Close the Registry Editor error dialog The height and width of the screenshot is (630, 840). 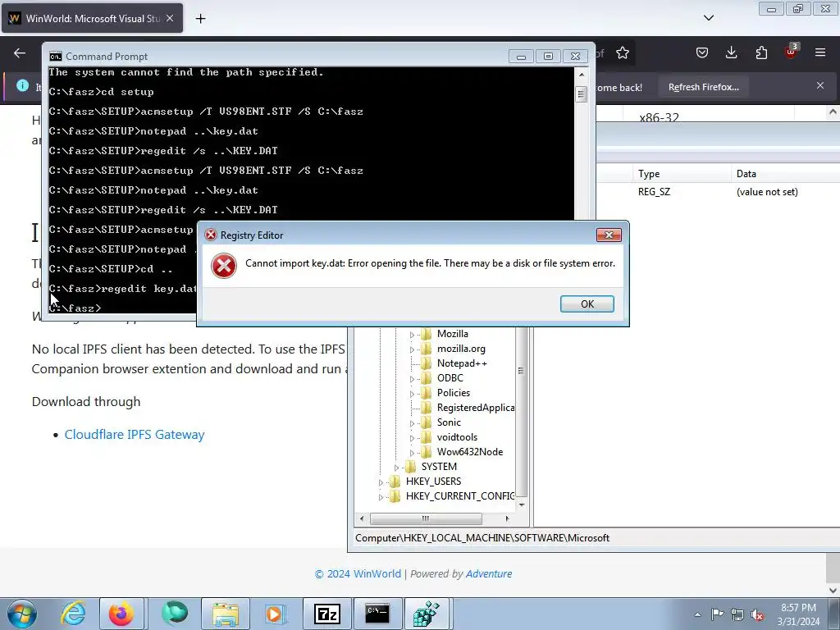point(609,235)
